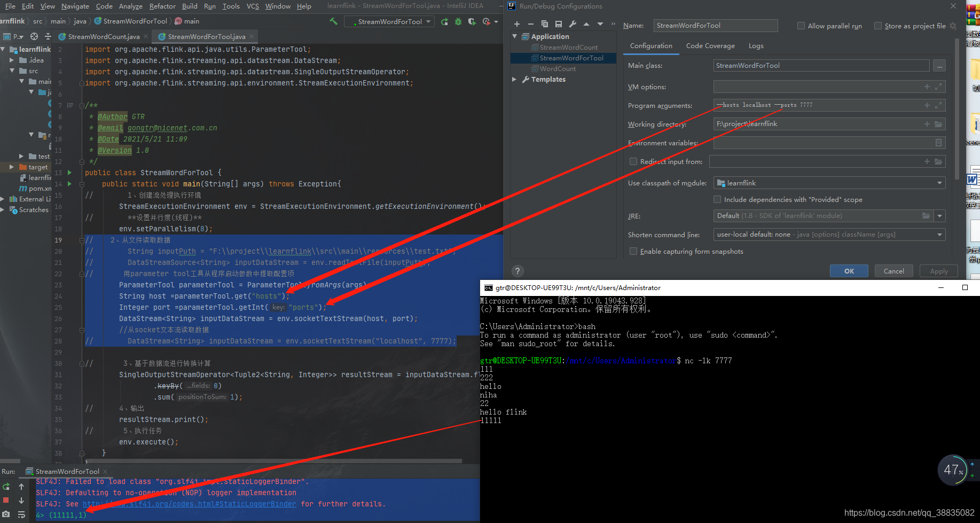Add a new configuration with the plus icon
980x523 pixels.
pyautogui.click(x=516, y=24)
